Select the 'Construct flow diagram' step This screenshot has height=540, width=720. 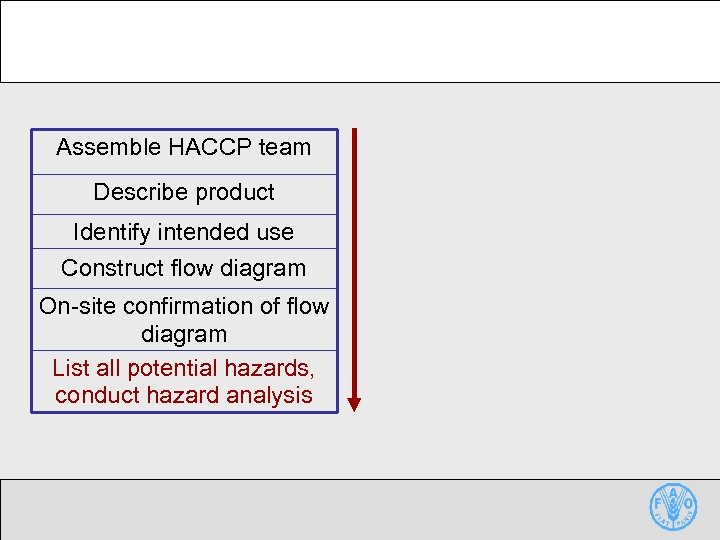(x=184, y=268)
